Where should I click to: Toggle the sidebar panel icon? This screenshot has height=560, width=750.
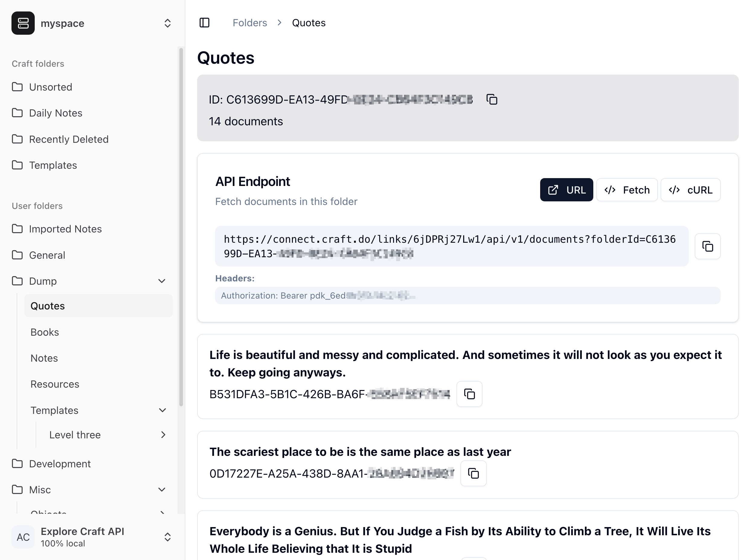[204, 23]
